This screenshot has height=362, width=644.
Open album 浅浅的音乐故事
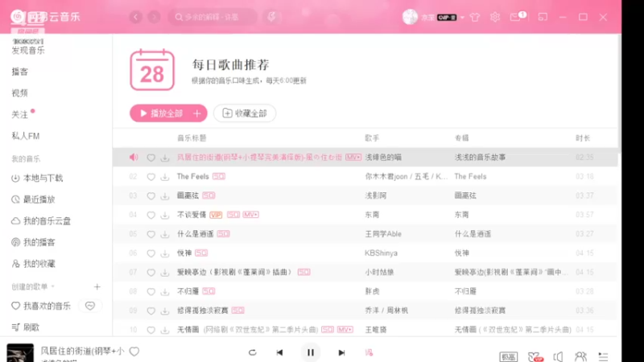pyautogui.click(x=480, y=157)
